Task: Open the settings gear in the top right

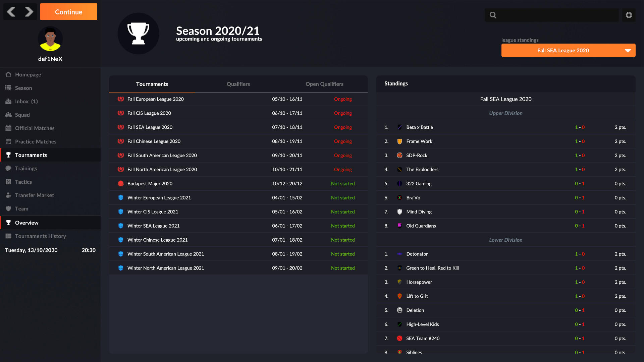Action: coord(629,15)
